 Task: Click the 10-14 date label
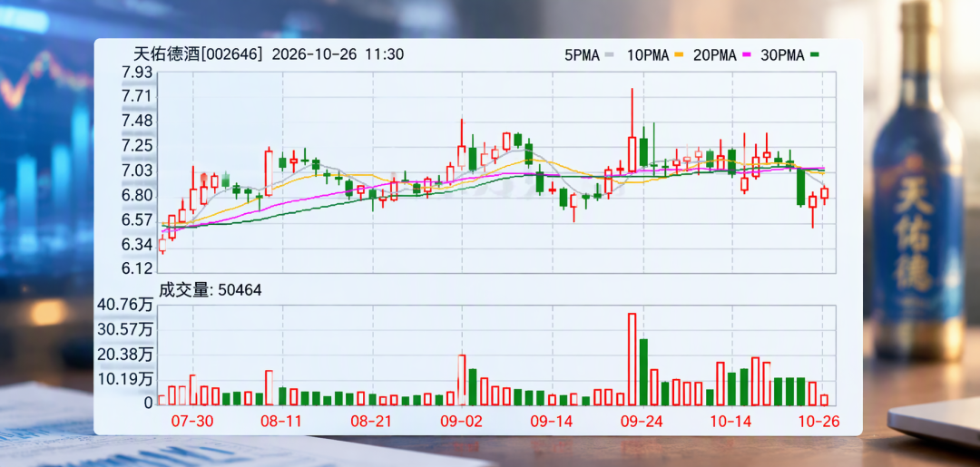[x=730, y=422]
